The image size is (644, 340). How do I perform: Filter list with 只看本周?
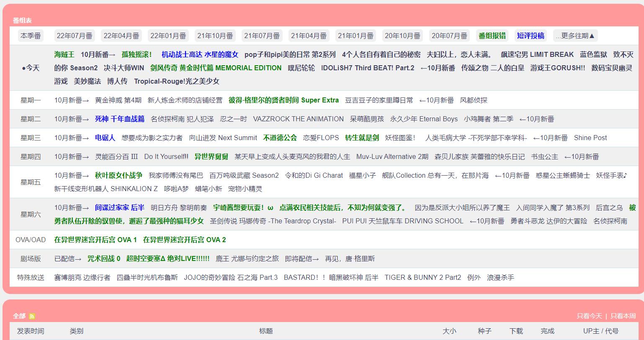tap(623, 316)
